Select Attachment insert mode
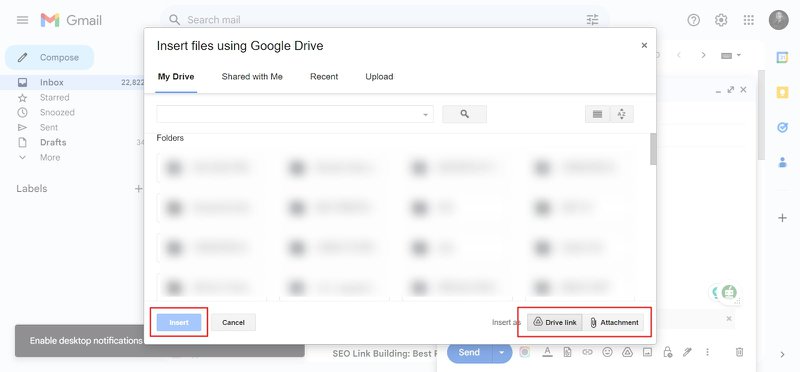 [x=614, y=323]
